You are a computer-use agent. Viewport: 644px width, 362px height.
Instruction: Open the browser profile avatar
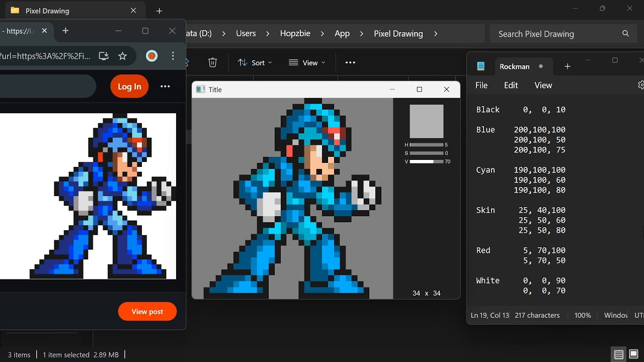[151, 56]
